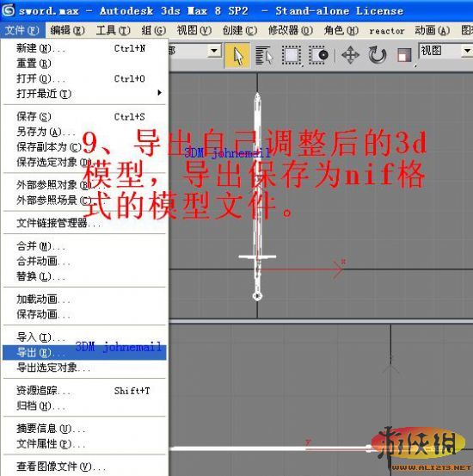
Task: Open selection filter dropdown arrow
Action: coord(214,51)
